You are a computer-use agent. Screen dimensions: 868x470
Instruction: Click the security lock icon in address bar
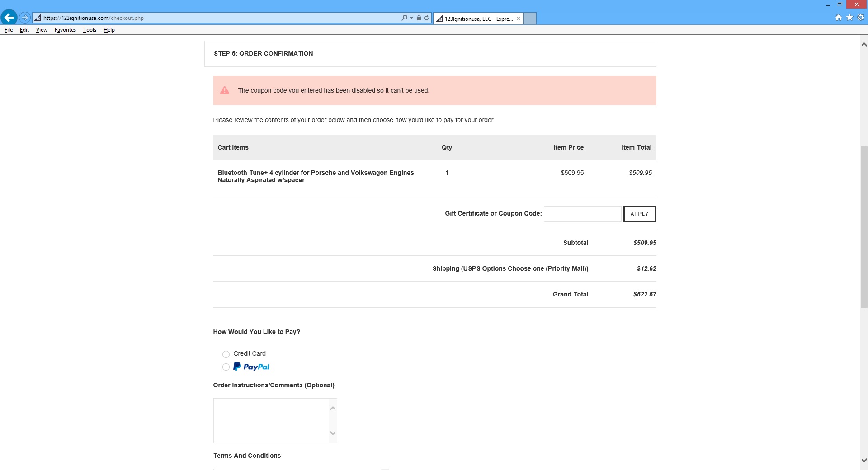pyautogui.click(x=419, y=18)
